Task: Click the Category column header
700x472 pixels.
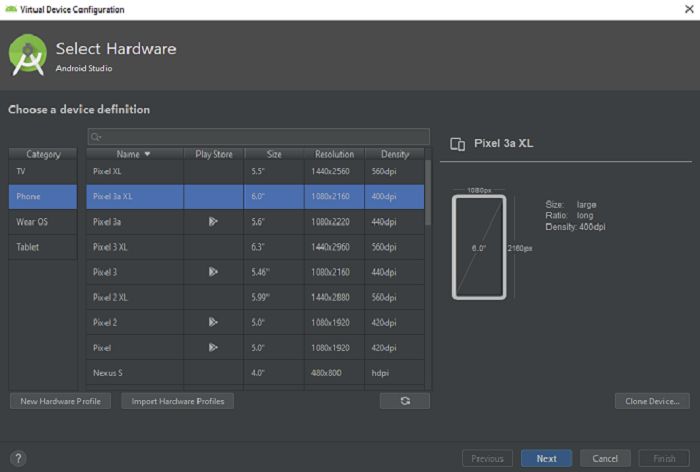Action: click(x=43, y=154)
